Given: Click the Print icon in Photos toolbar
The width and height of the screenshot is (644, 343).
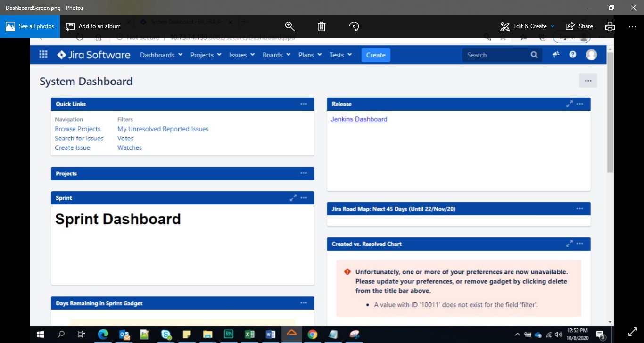Looking at the screenshot, I should click(x=610, y=26).
